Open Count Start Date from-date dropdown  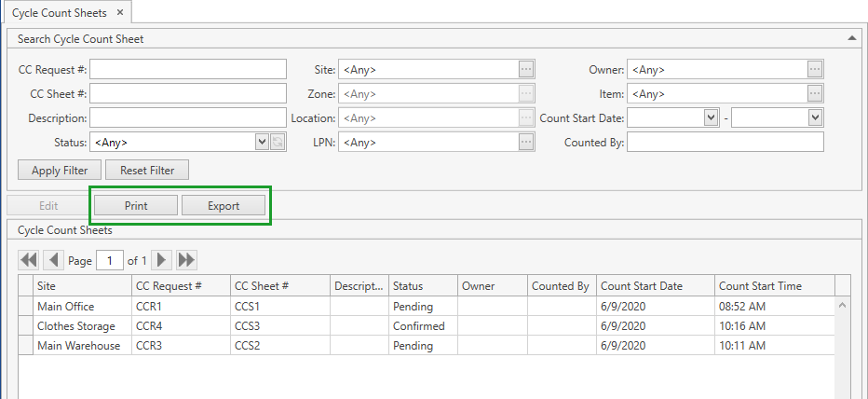click(x=712, y=117)
